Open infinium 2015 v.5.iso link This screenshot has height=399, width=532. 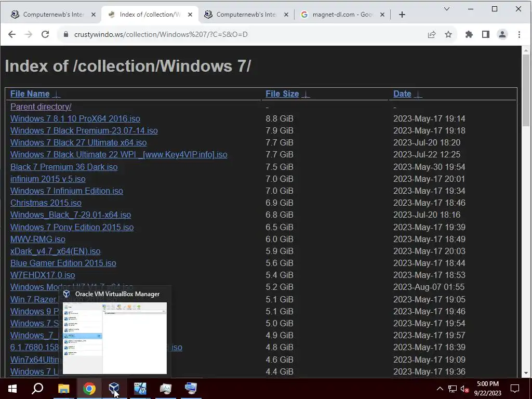[48, 179]
